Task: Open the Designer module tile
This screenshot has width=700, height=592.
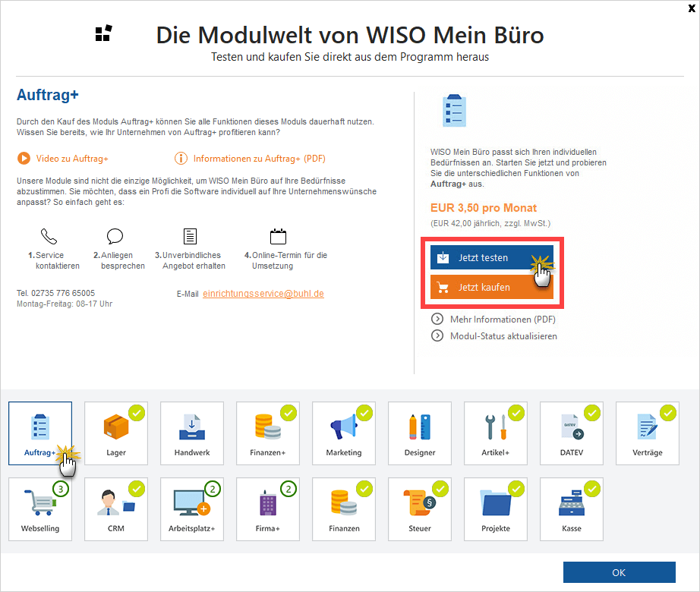Action: tap(420, 433)
